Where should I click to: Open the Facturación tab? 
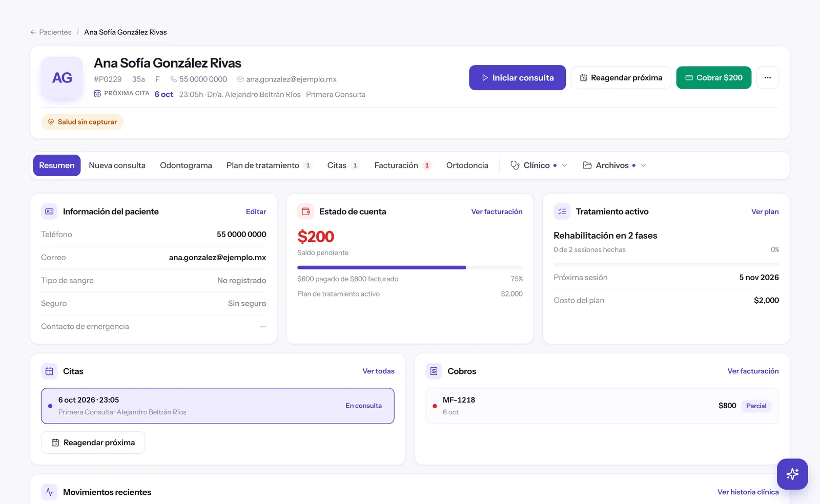pyautogui.click(x=403, y=165)
